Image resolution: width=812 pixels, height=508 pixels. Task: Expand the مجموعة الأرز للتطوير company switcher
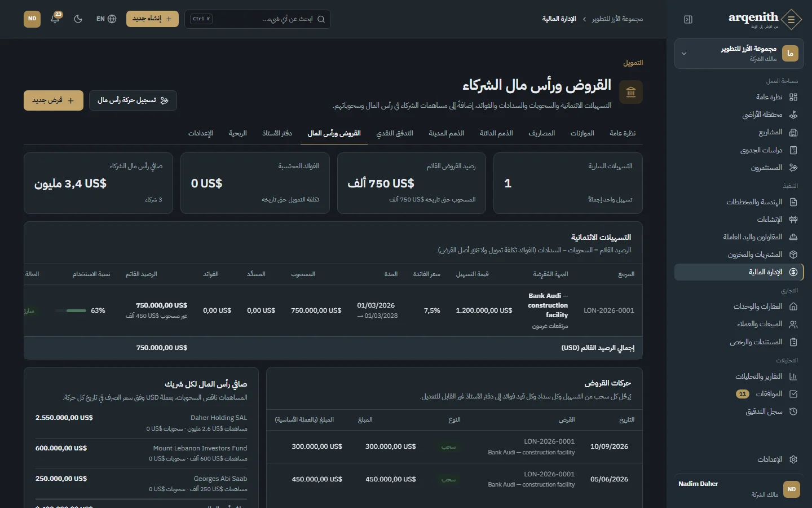point(739,54)
